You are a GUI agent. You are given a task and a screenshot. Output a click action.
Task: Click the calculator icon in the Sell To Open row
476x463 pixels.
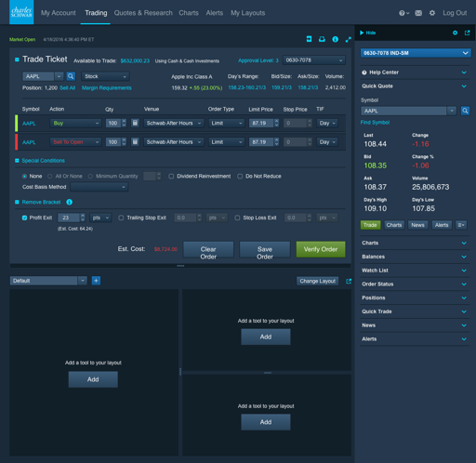[135, 142]
